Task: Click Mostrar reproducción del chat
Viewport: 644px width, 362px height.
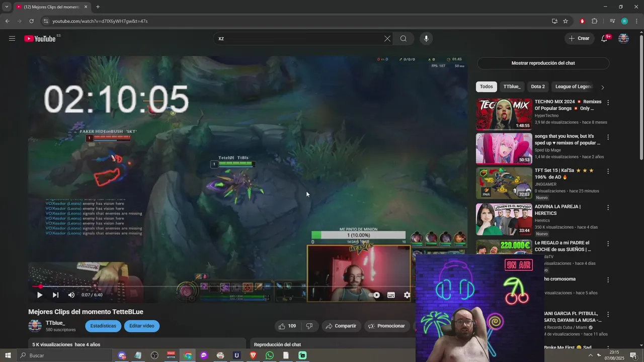Action: (x=543, y=63)
